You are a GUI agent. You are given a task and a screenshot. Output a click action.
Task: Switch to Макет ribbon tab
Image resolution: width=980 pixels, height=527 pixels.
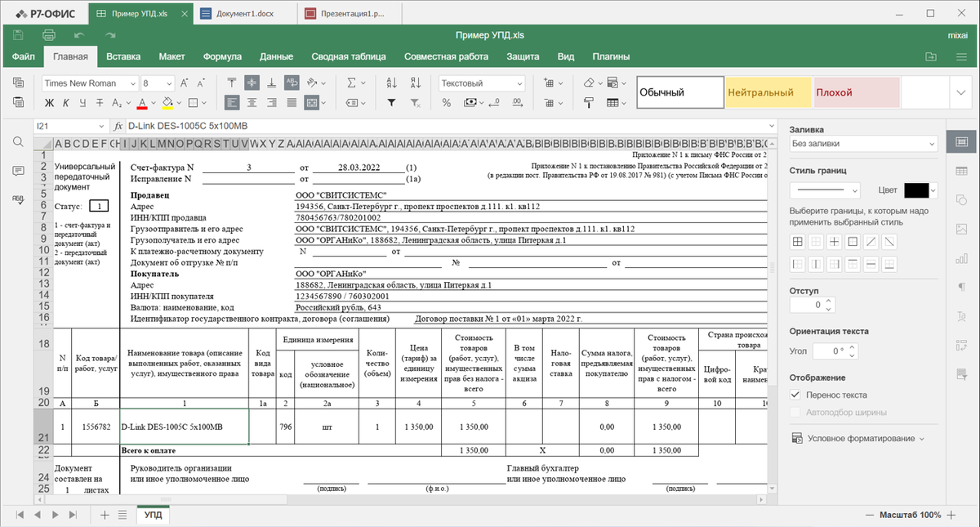171,56
